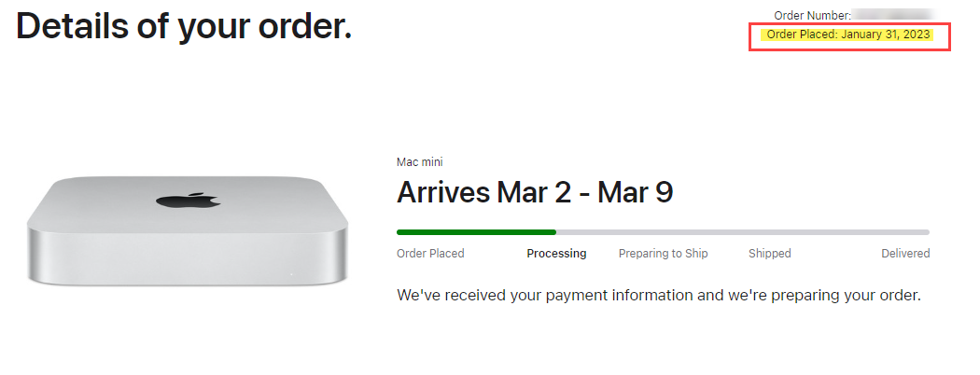980x375 pixels.
Task: Click the red box around order date
Action: (x=849, y=37)
